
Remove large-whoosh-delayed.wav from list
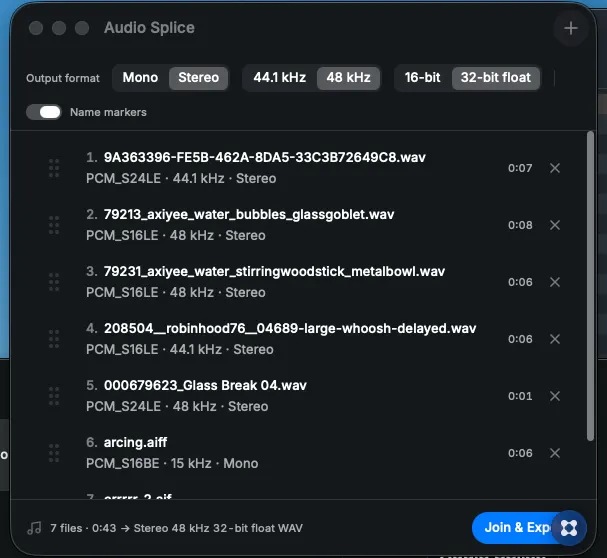(555, 339)
